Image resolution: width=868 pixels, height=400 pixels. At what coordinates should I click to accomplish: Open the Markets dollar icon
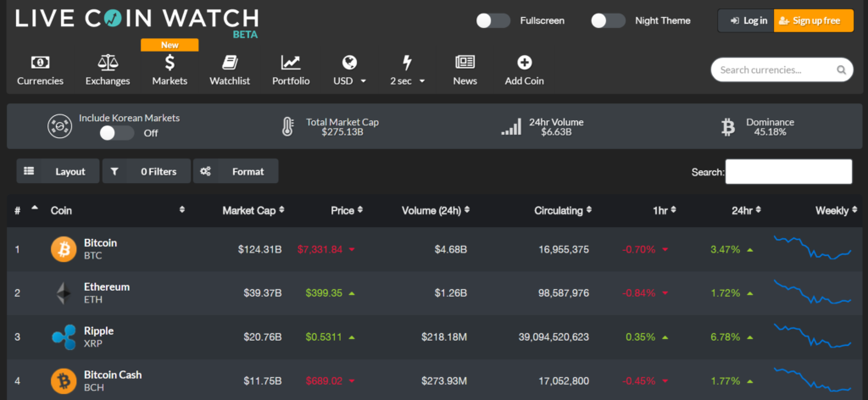point(170,63)
